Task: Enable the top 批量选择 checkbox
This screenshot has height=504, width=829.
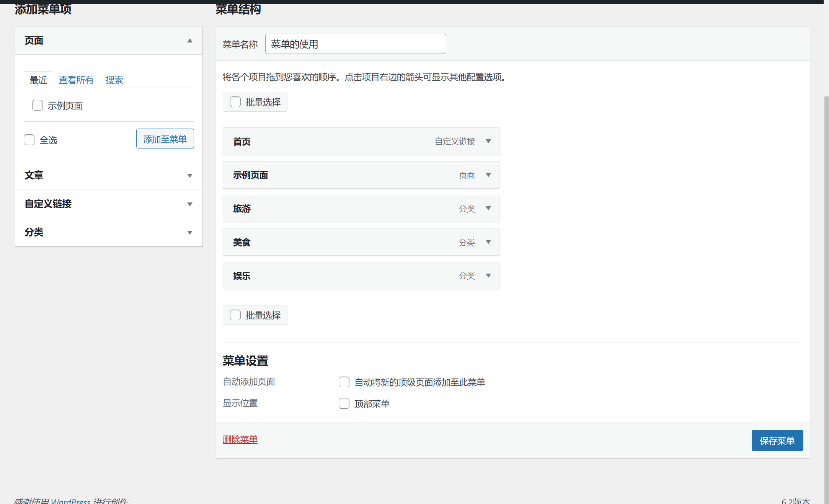Action: pyautogui.click(x=235, y=102)
